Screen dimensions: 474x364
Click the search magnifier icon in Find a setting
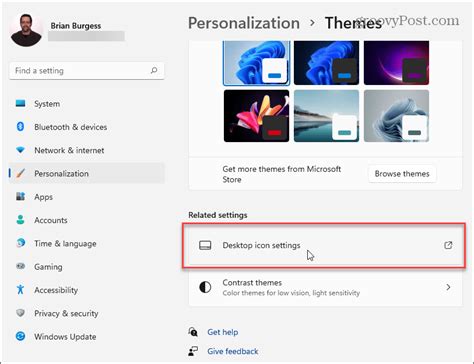click(x=154, y=70)
